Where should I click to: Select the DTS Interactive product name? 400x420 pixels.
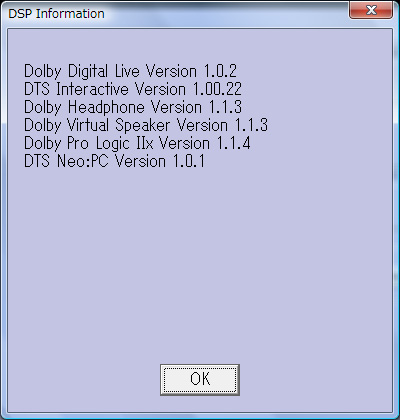76,89
